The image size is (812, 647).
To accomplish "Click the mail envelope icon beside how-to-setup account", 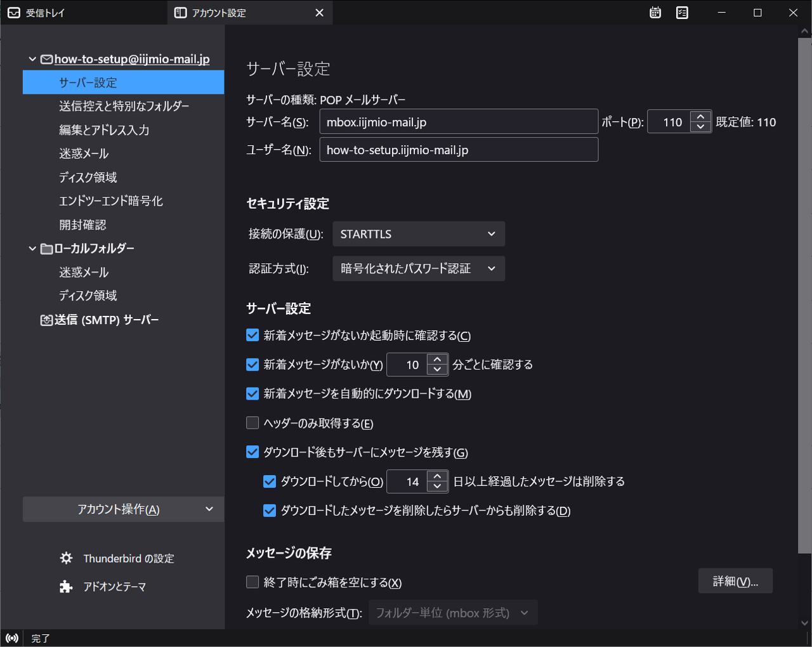I will tap(46, 59).
